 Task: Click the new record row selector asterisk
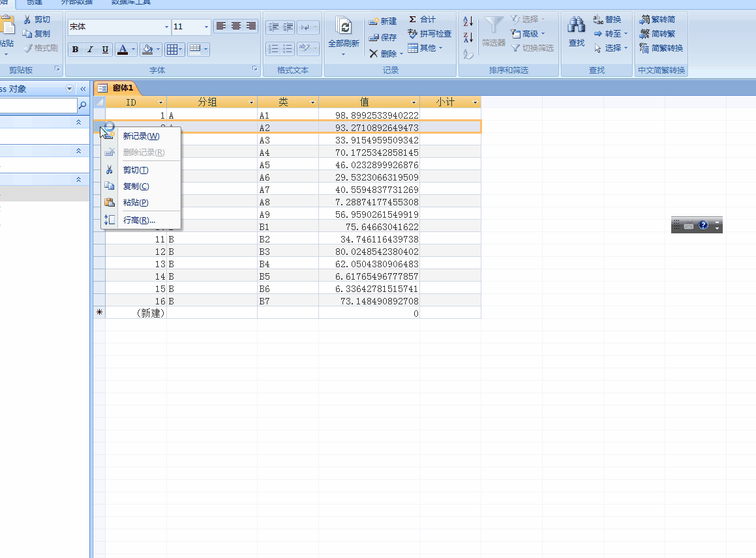click(x=99, y=312)
